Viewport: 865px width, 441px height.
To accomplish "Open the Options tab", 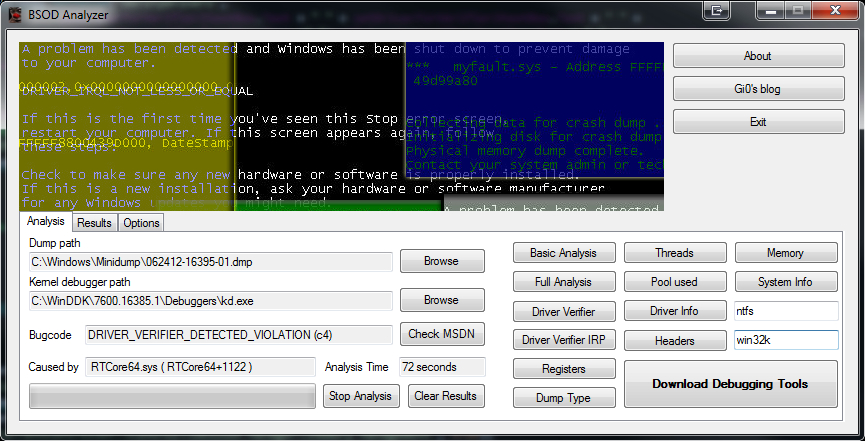I will click(x=141, y=223).
